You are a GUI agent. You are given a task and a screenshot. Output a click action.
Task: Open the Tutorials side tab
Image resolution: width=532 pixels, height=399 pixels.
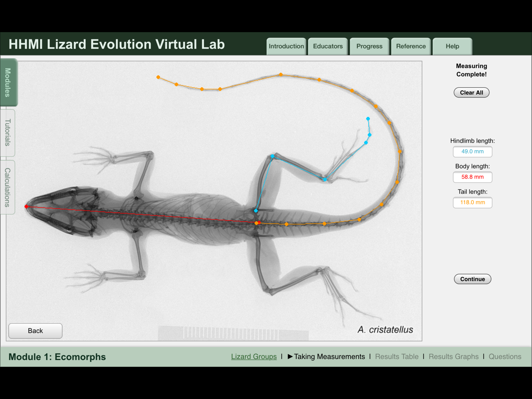8,133
